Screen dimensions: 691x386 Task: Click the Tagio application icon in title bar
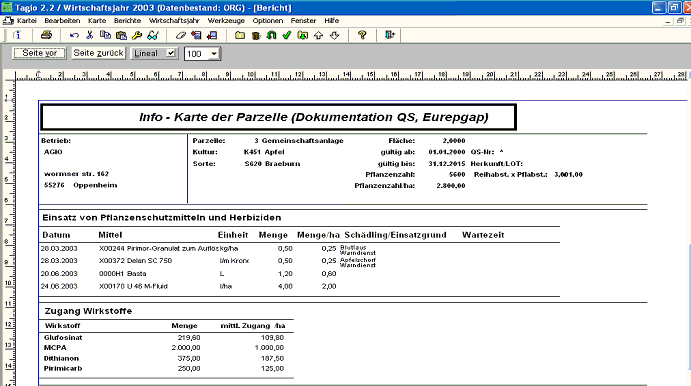click(x=7, y=7)
